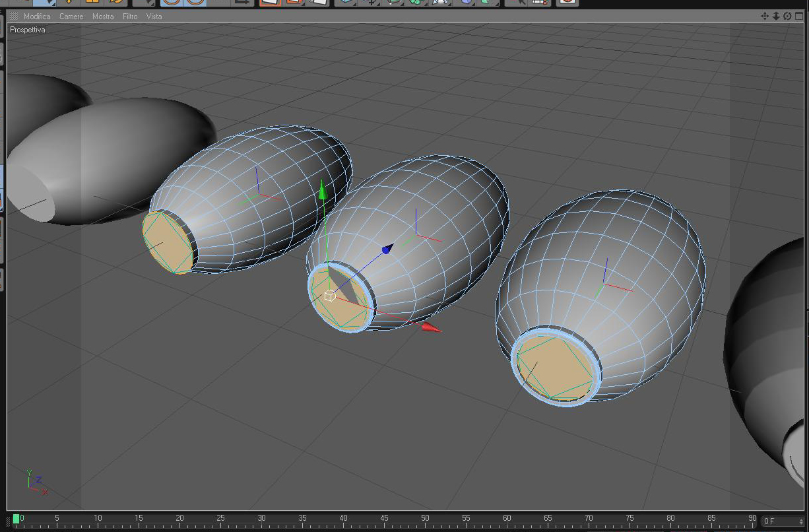
Task: Click the viewport zoom-camera arrow icon
Action: point(776,16)
